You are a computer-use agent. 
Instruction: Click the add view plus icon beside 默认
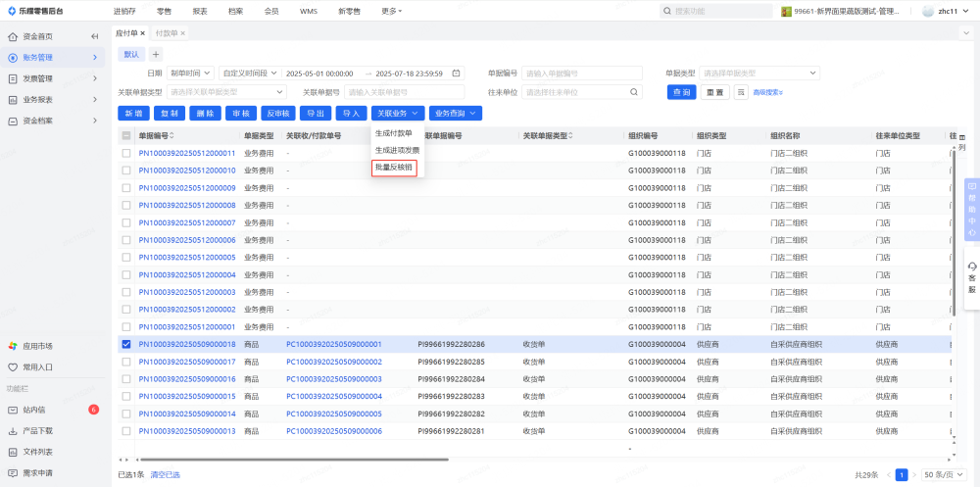point(155,54)
